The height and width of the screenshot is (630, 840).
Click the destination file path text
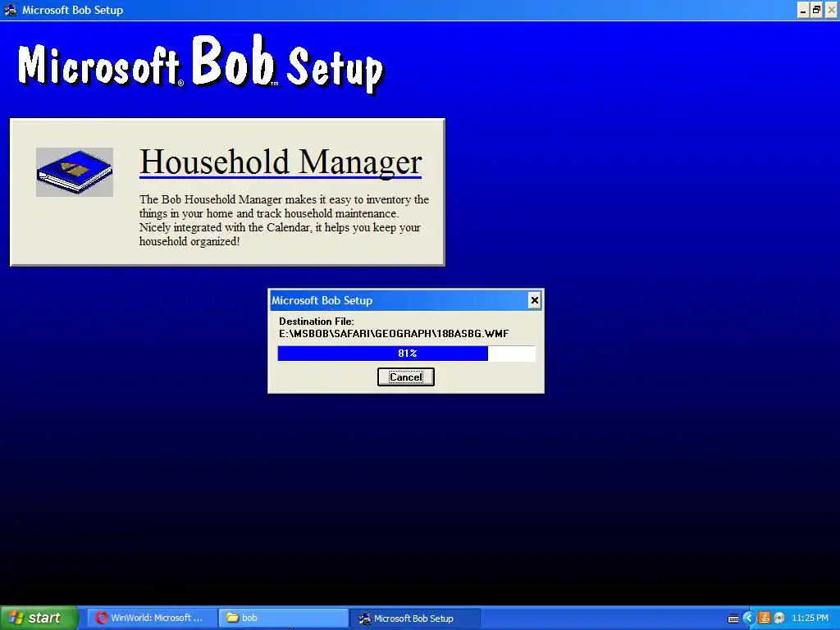[x=394, y=333]
